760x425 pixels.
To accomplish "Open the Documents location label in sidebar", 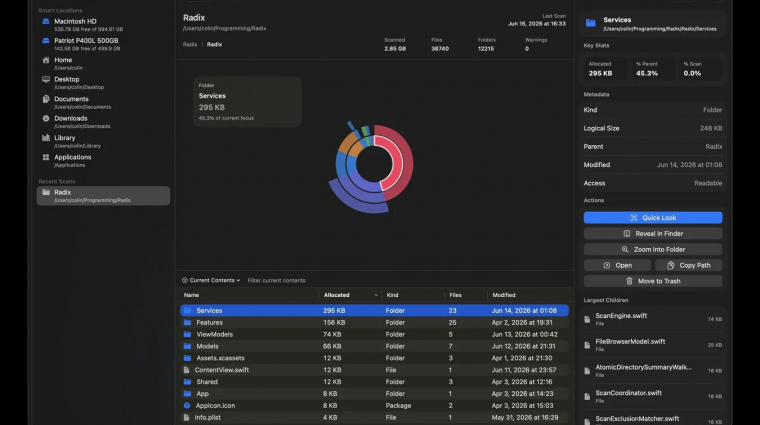I will click(x=71, y=99).
